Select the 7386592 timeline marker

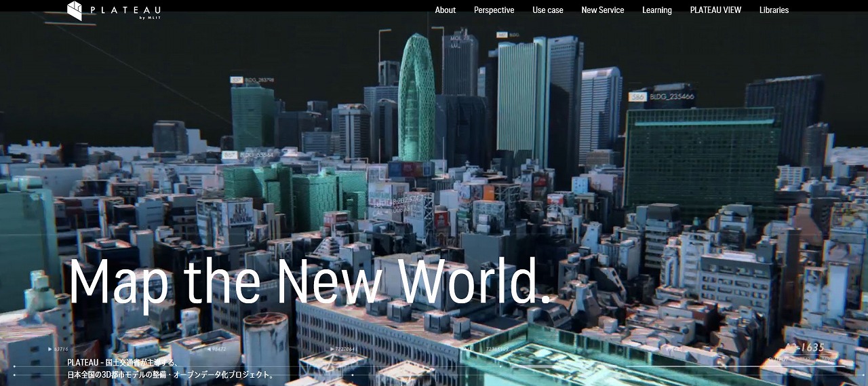(498, 349)
